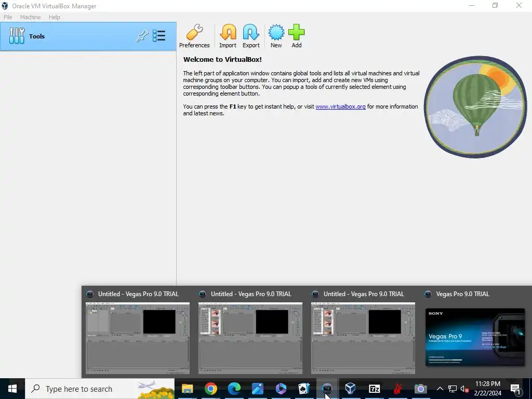Click the Windows Start button
Viewport: 532px width, 399px height.
coord(12,389)
